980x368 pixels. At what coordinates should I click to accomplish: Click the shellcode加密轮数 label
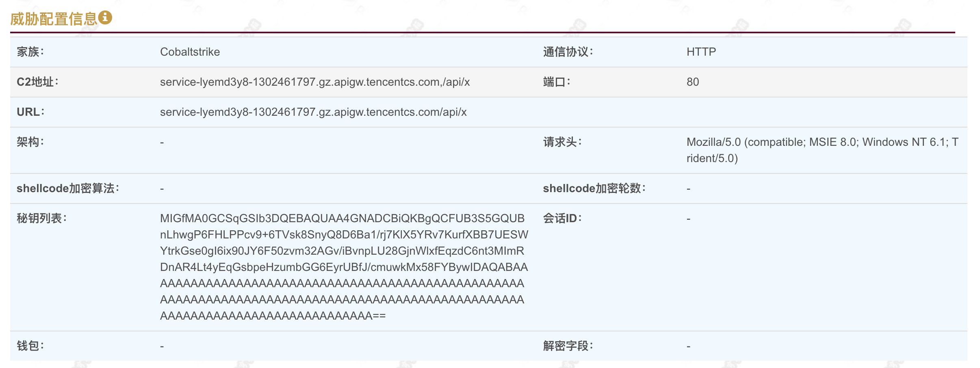point(594,188)
